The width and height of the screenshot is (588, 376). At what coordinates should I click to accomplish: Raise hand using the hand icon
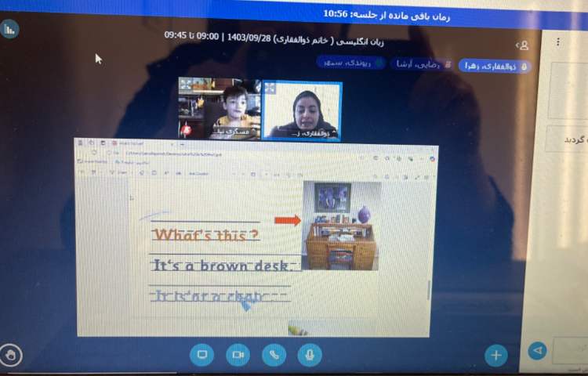click(x=11, y=355)
